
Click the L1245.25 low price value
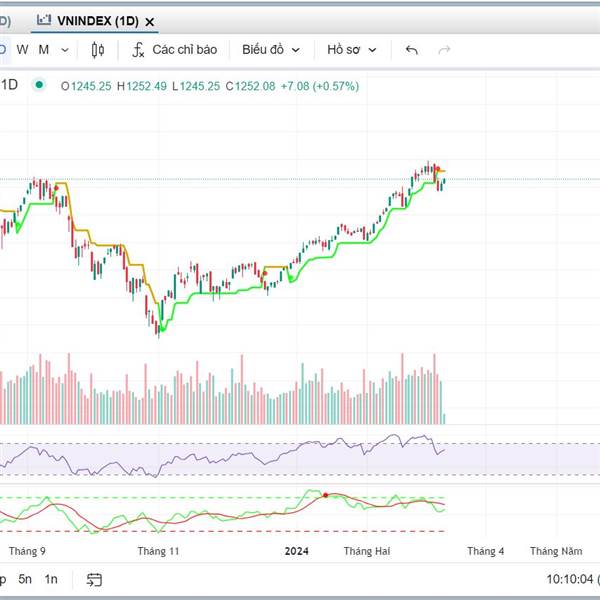coord(196,86)
